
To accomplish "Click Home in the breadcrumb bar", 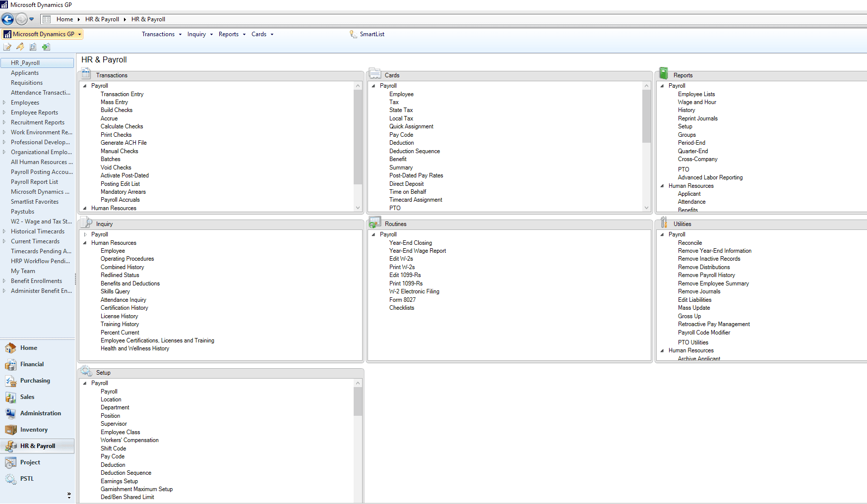I will tap(64, 19).
